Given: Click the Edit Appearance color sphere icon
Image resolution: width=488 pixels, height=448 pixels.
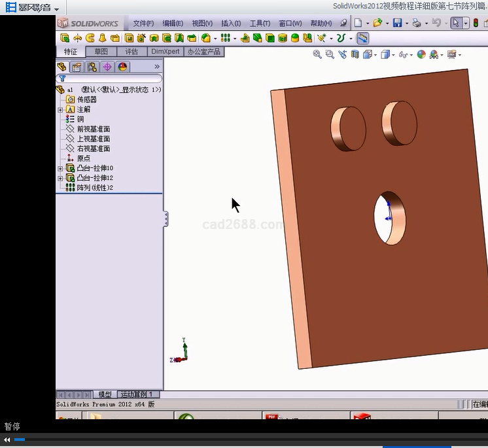Looking at the screenshot, I should 421,55.
